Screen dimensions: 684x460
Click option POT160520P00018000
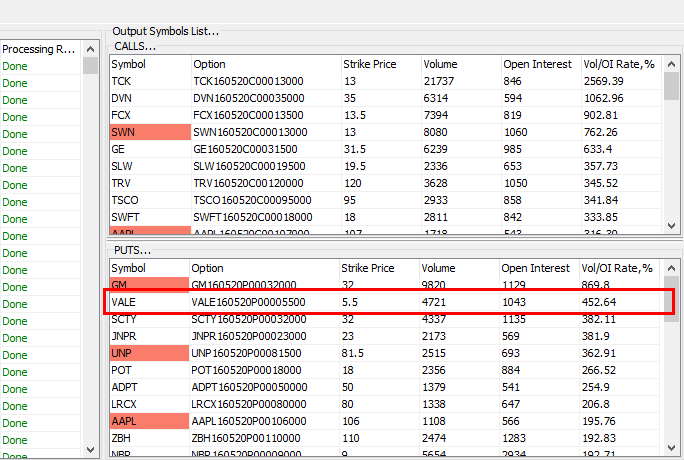[x=246, y=370]
